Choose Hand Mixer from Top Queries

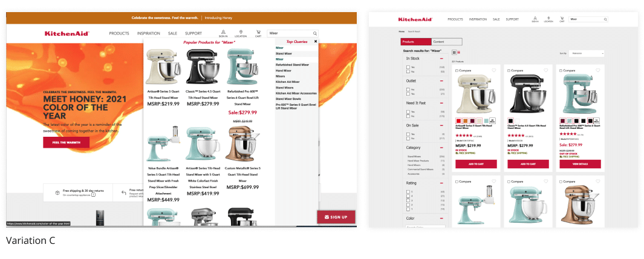284,71
